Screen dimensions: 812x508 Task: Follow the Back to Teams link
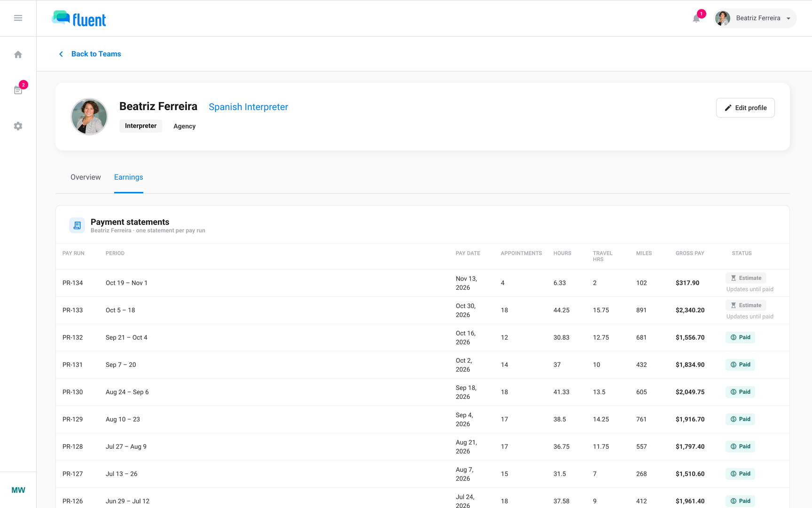[96, 54]
